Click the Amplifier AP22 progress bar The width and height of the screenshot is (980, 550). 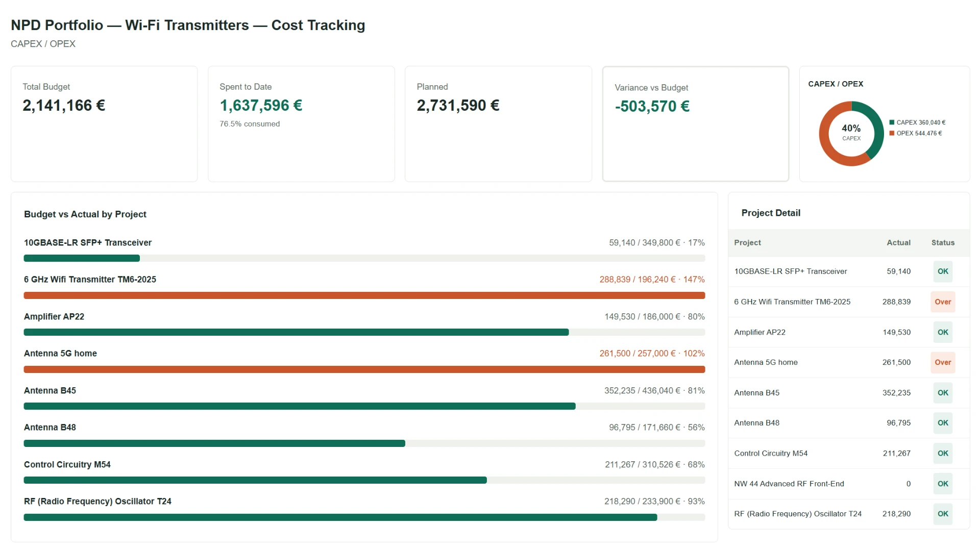click(x=364, y=332)
